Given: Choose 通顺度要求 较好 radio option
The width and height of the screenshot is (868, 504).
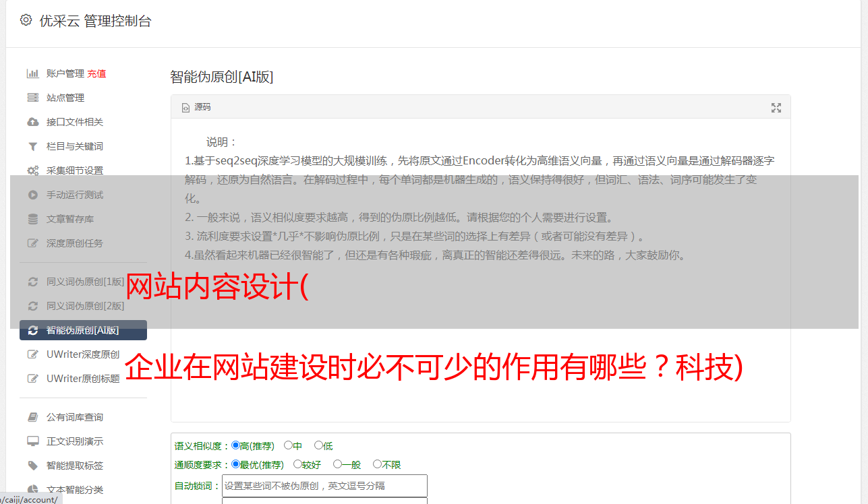Looking at the screenshot, I should (297, 464).
